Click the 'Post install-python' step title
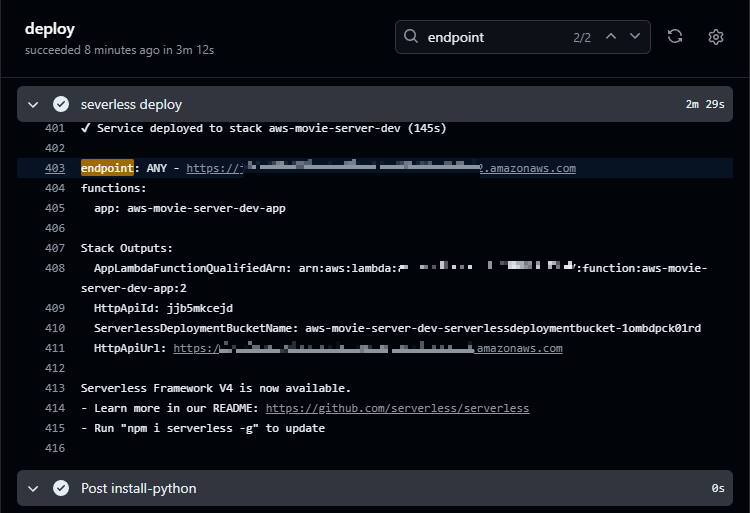Viewport: 750px width, 513px height. click(139, 488)
